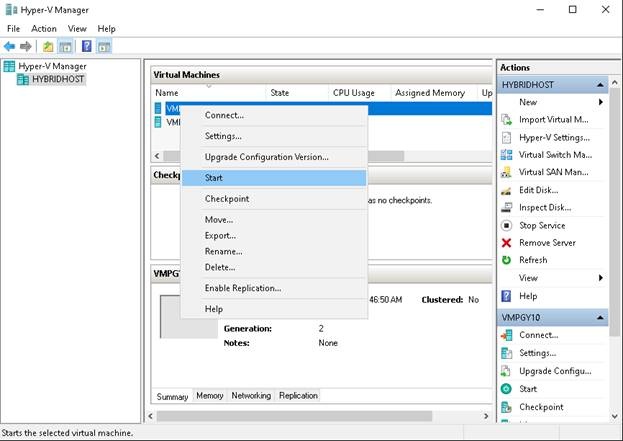Screen dimensions: 623x441
Task: Click the Connect icon under VMPGY10 actions
Action: click(506, 335)
